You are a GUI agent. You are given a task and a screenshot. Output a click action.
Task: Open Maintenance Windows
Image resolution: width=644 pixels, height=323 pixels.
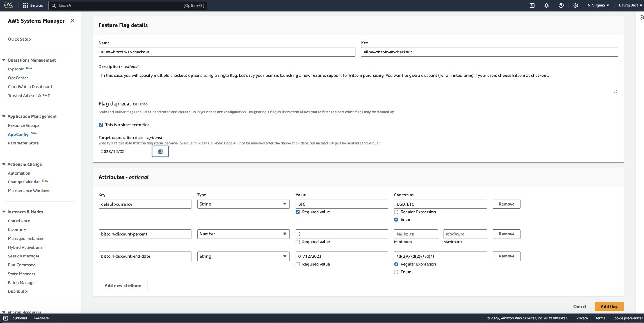pyautogui.click(x=29, y=191)
